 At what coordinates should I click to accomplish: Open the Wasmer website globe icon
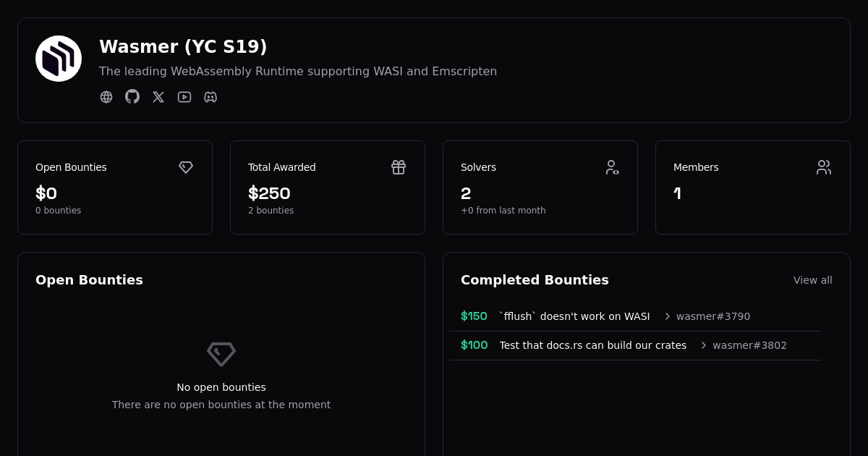pyautogui.click(x=106, y=97)
